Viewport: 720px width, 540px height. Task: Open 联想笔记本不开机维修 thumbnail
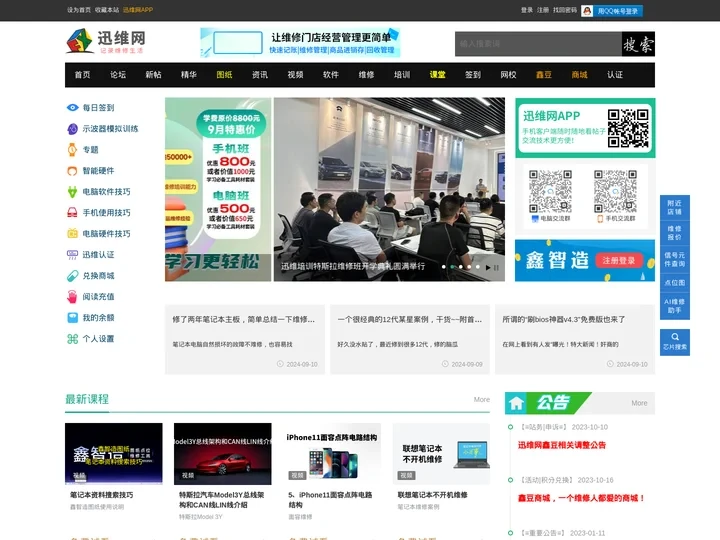click(441, 454)
